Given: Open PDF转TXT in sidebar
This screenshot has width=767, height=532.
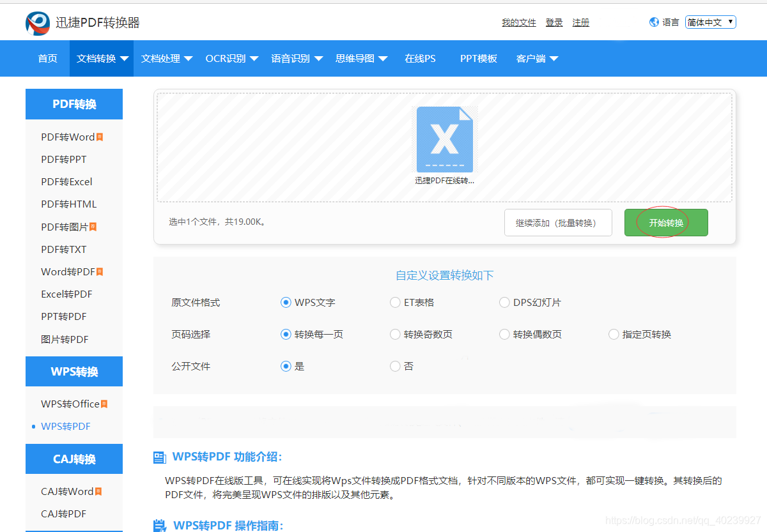Looking at the screenshot, I should point(64,250).
